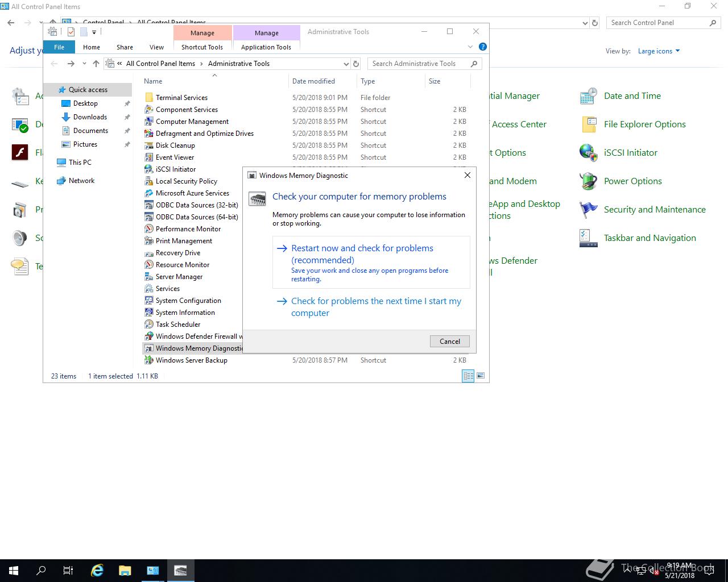The height and width of the screenshot is (582, 728).
Task: Select the Performance Monitor icon
Action: (x=149, y=229)
